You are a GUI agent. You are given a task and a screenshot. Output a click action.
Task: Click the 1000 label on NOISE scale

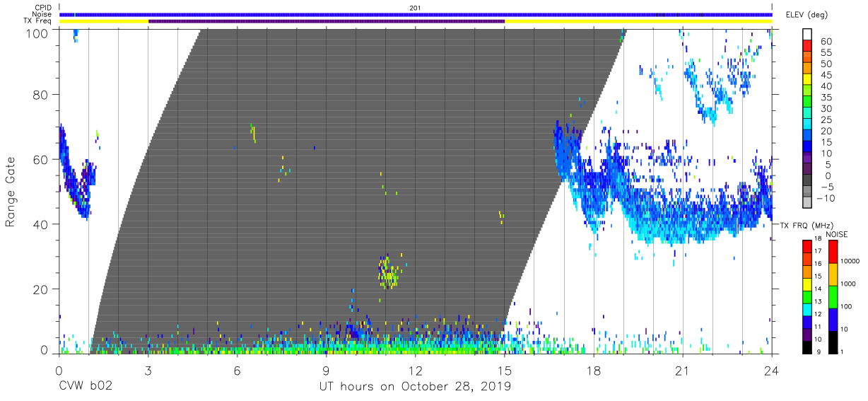[849, 284]
